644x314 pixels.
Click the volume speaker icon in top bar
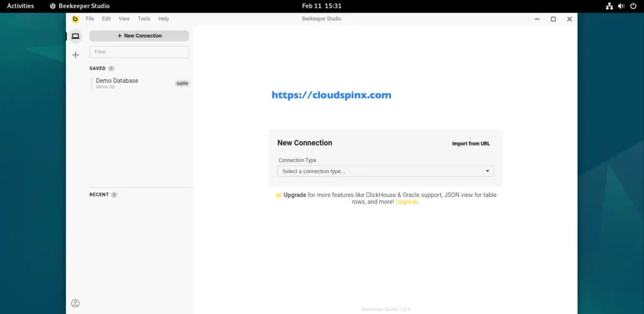(621, 6)
